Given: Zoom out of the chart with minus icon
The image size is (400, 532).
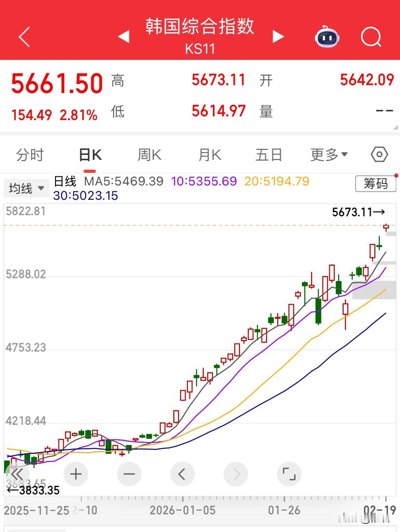Looking at the screenshot, I should click(x=129, y=474).
